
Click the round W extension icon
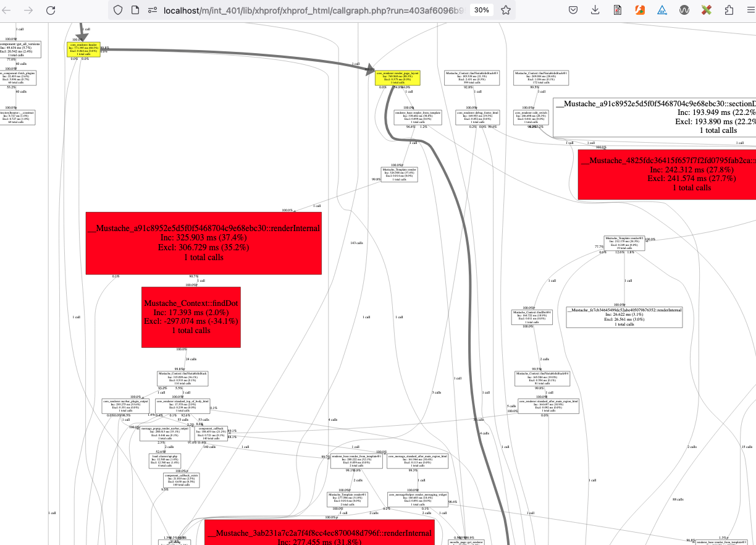684,10
